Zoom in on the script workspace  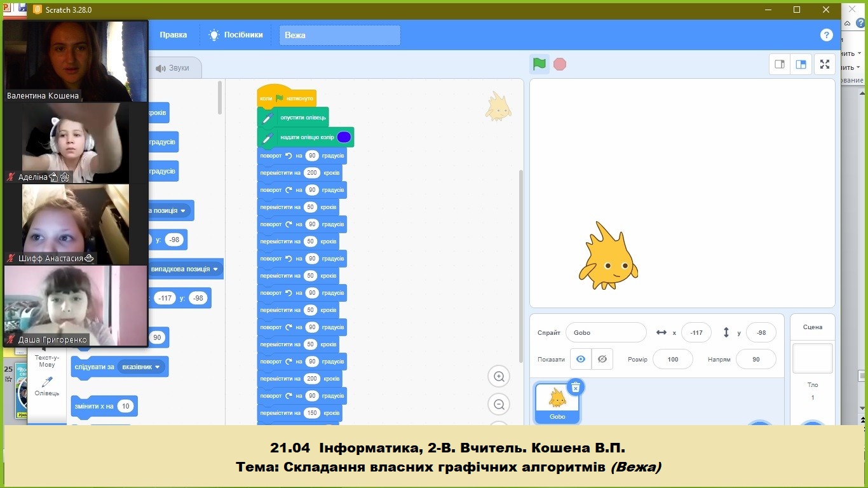pos(499,377)
